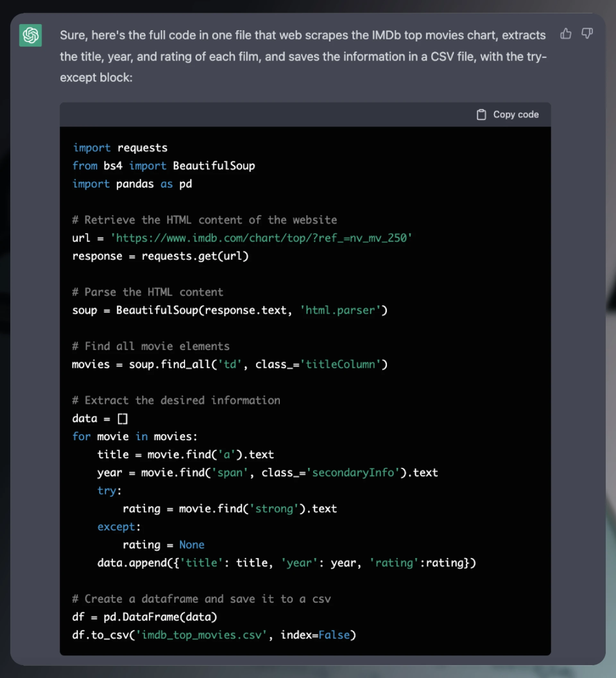Click the 'try:' keyword in the loop
The width and height of the screenshot is (616, 678).
pyautogui.click(x=109, y=491)
